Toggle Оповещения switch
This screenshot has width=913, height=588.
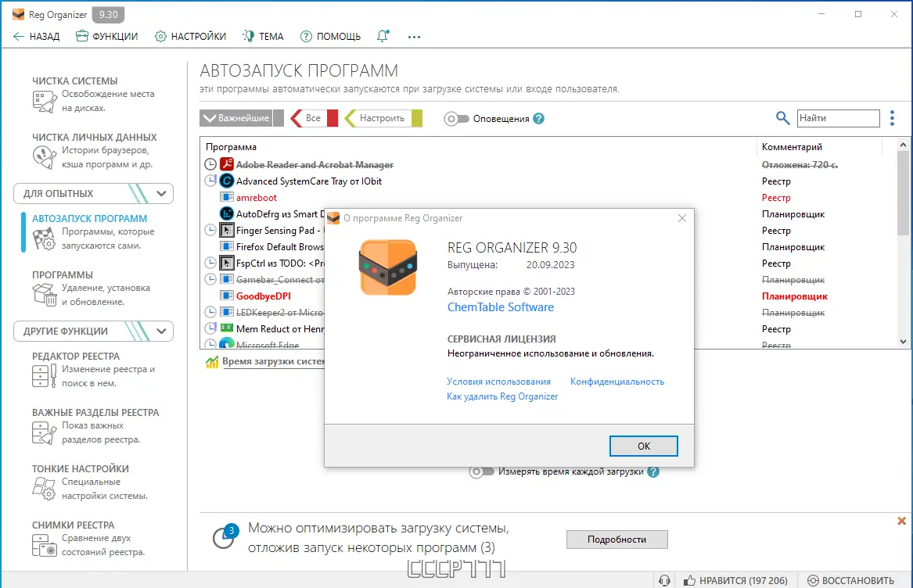click(x=456, y=119)
